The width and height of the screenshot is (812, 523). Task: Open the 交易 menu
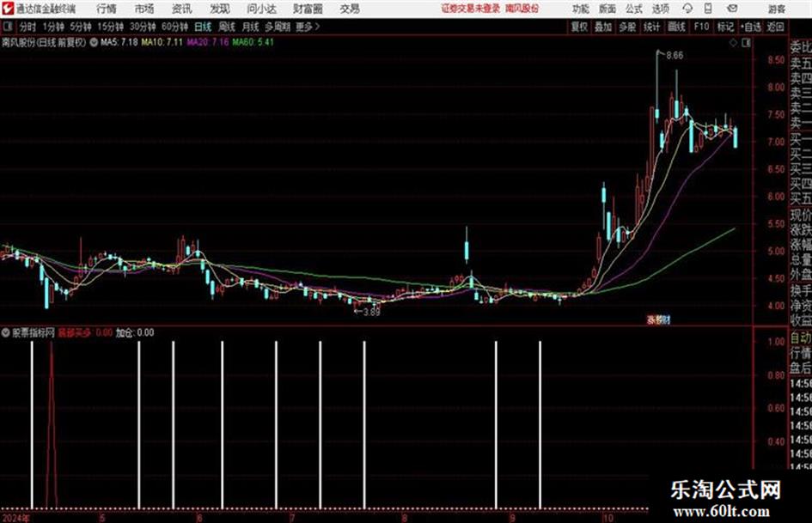tap(350, 9)
